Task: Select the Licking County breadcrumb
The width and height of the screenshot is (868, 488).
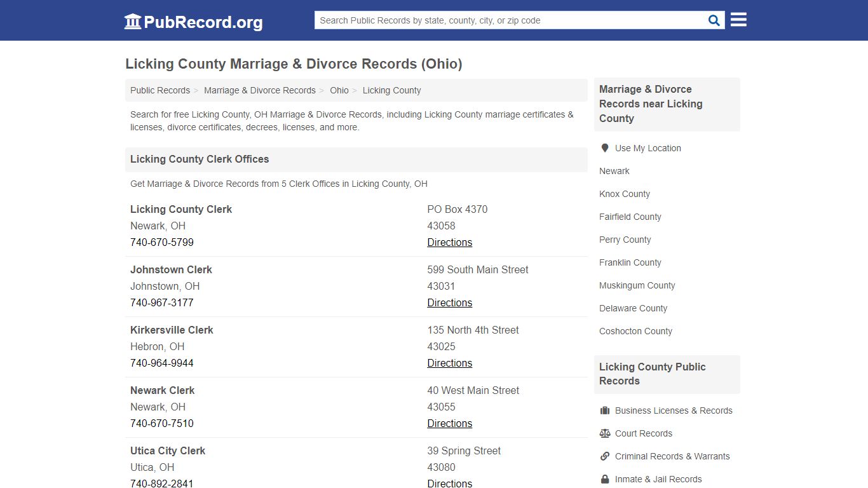Action: tap(391, 90)
